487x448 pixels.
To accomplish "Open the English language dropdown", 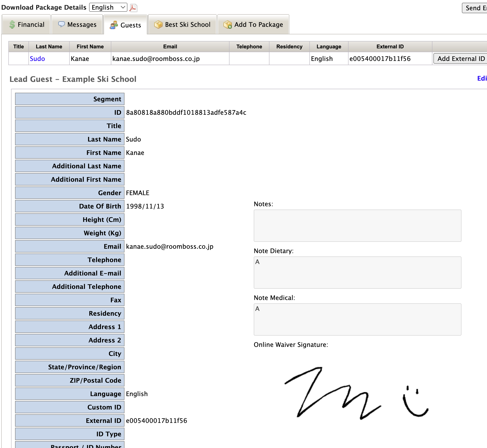I will (x=108, y=7).
